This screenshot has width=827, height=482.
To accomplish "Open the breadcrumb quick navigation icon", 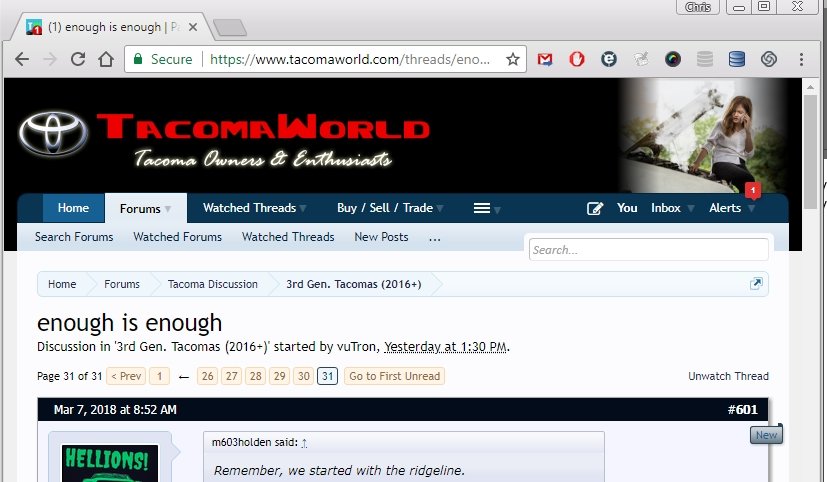I will (756, 284).
